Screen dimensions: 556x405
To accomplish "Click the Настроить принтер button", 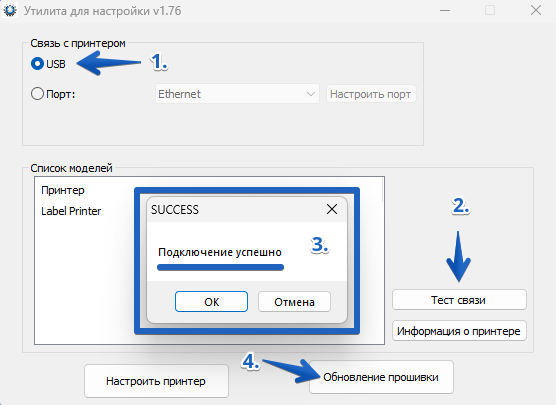I will click(x=156, y=381).
